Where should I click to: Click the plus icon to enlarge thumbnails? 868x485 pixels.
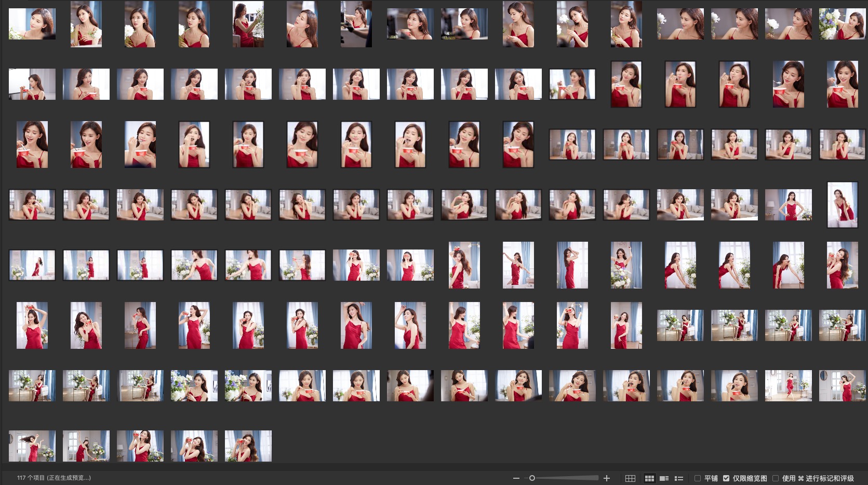(606, 478)
